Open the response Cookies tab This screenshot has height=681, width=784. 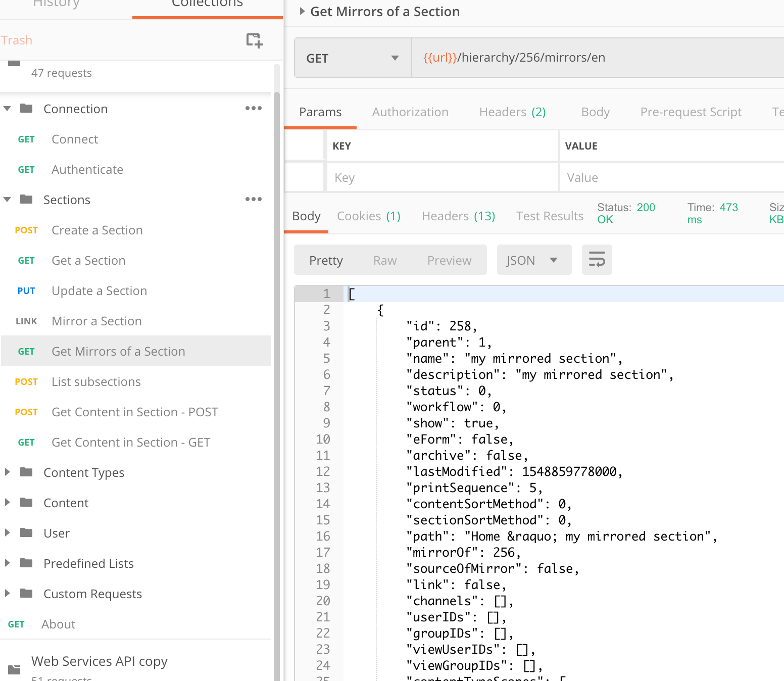tap(368, 216)
